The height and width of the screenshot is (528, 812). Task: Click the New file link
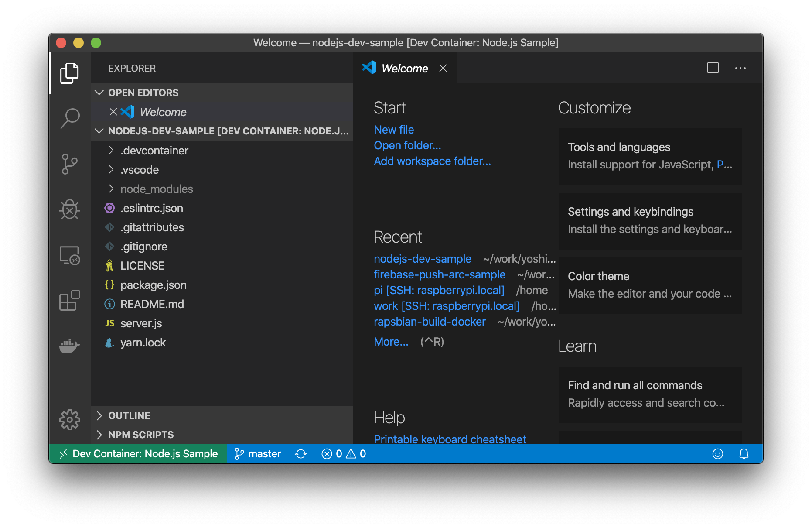[394, 130]
